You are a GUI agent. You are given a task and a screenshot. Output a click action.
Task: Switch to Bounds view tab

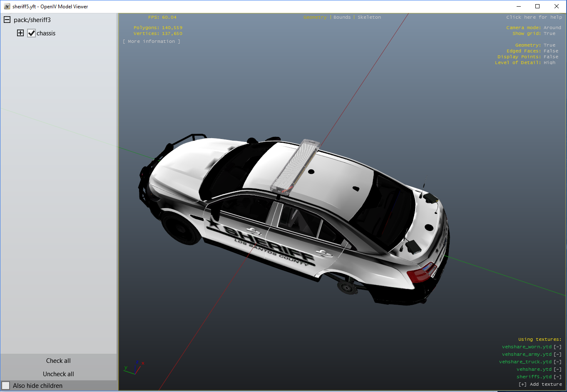342,17
